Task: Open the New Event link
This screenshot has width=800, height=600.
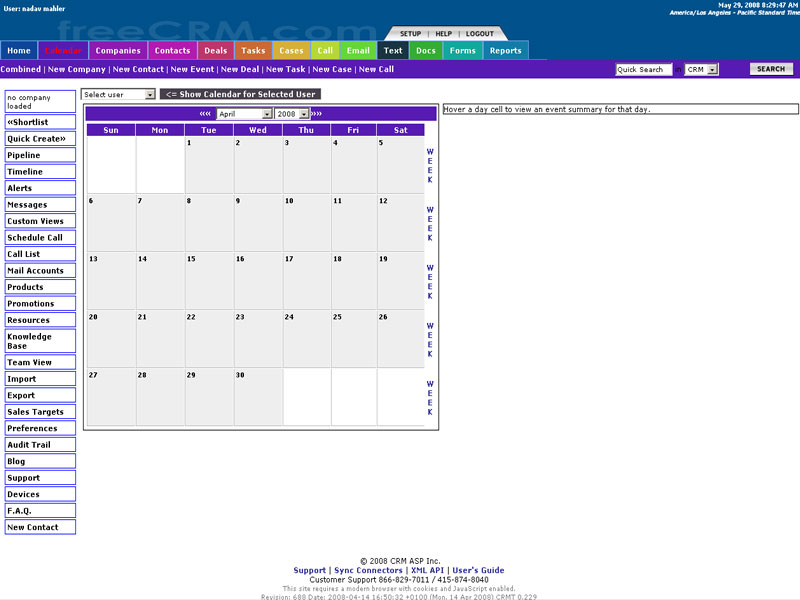Action: coord(192,69)
